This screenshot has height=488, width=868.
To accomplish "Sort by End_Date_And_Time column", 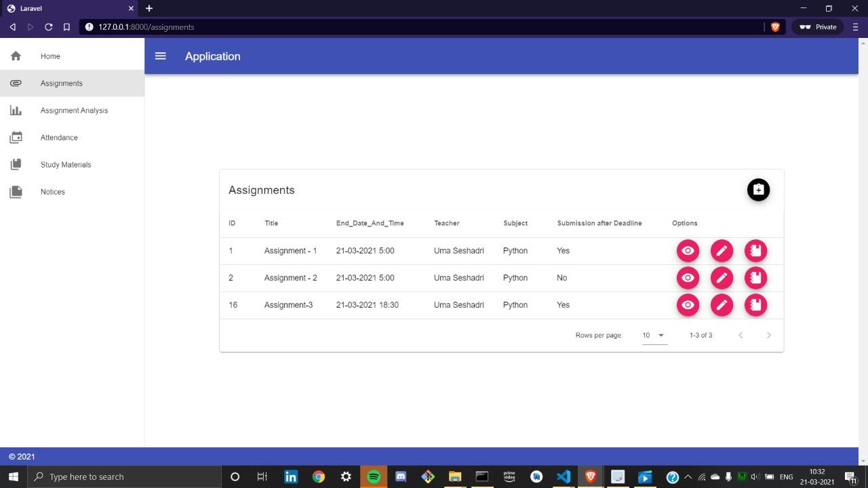I will point(370,223).
